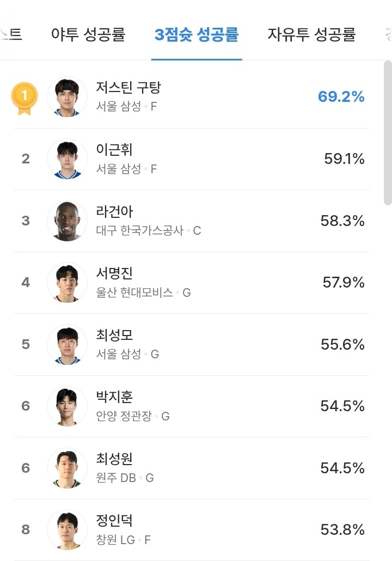This screenshot has width=392, height=561.
Task: Click 이근휘 player name
Action: point(114,149)
